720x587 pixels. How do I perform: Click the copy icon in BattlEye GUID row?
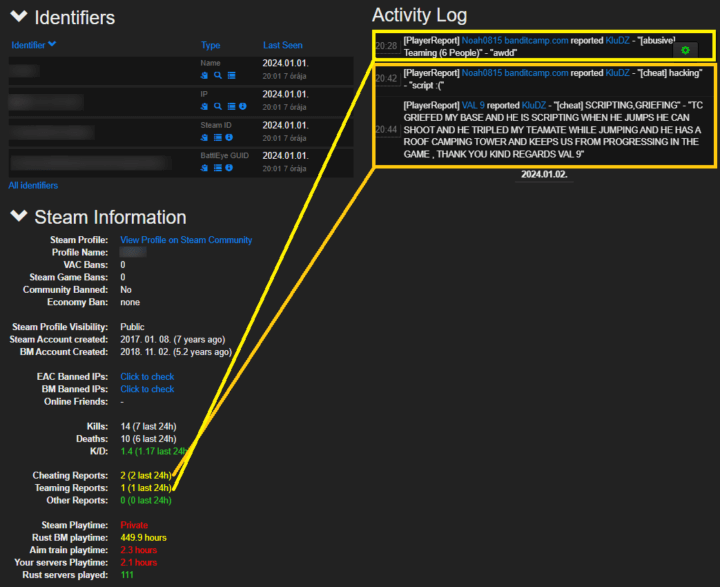[x=204, y=168]
